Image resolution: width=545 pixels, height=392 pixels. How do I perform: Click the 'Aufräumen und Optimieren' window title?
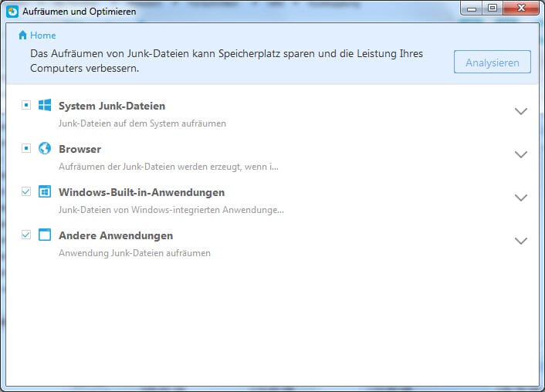coord(80,12)
